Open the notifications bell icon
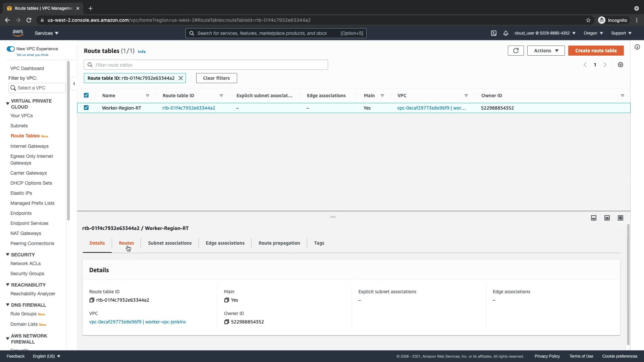 click(x=505, y=33)
